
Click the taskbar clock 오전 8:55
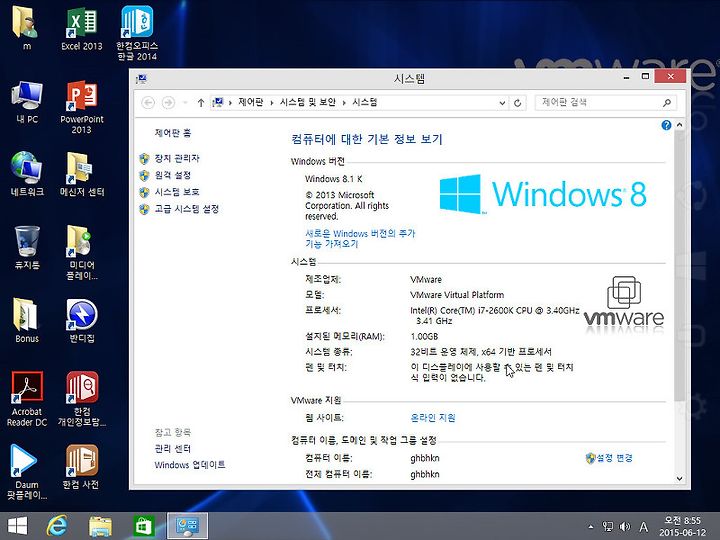tap(683, 520)
